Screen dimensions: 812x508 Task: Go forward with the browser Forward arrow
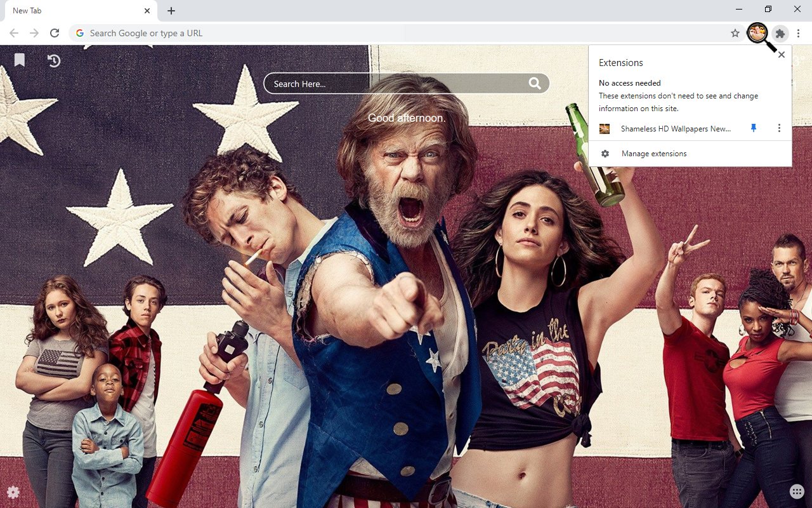pos(34,33)
